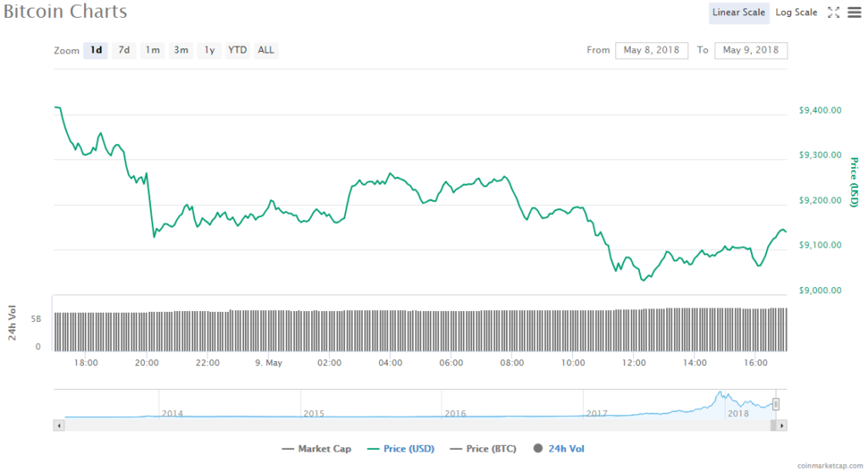Open the chart hamburger context menu
Screen dimensions: 868x472
tap(854, 12)
